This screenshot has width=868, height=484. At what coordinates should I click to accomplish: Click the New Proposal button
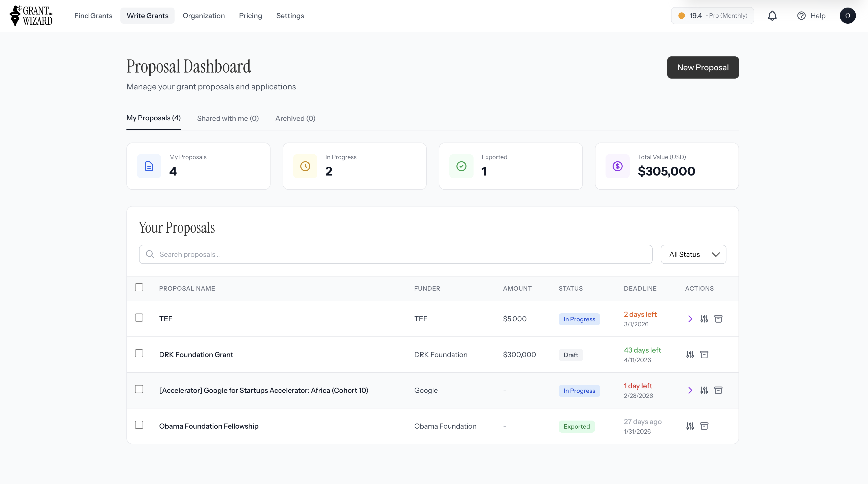pos(703,67)
